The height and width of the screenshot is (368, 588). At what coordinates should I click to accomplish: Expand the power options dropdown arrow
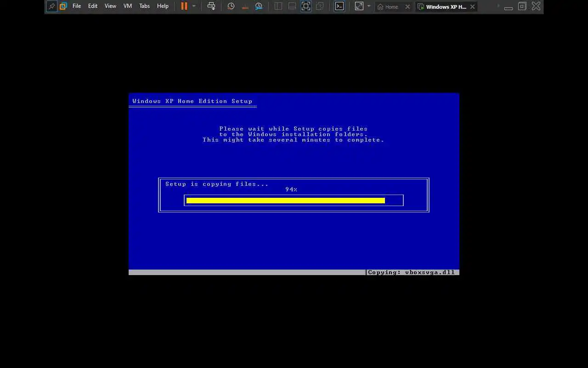[194, 6]
